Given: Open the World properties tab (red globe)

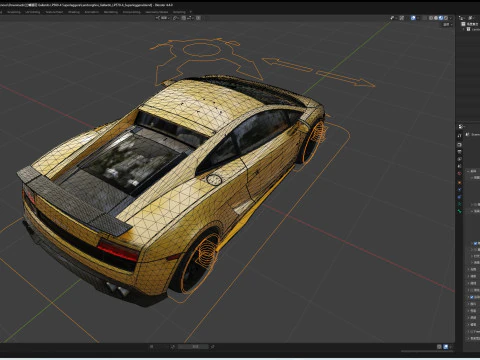Looking at the screenshot, I should [x=460, y=173].
